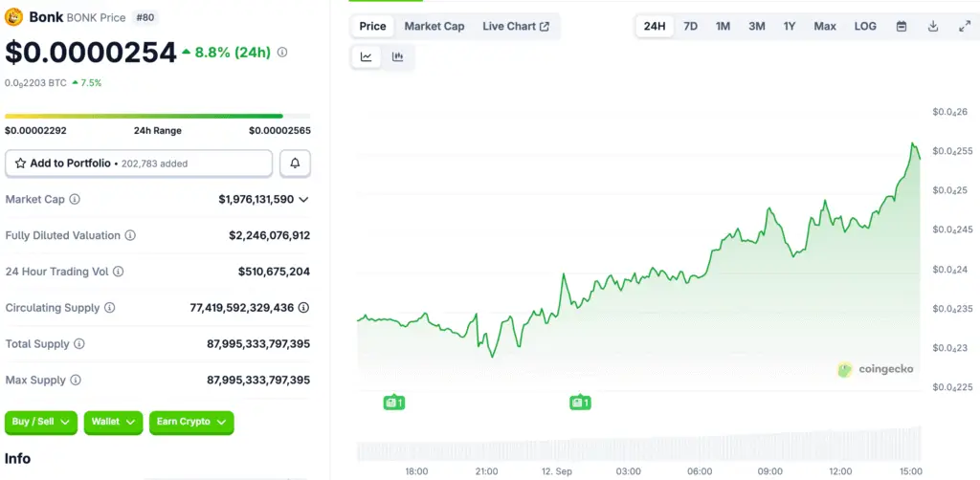This screenshot has height=480, width=980.
Task: Select the 1Y timeframe
Action: (790, 26)
